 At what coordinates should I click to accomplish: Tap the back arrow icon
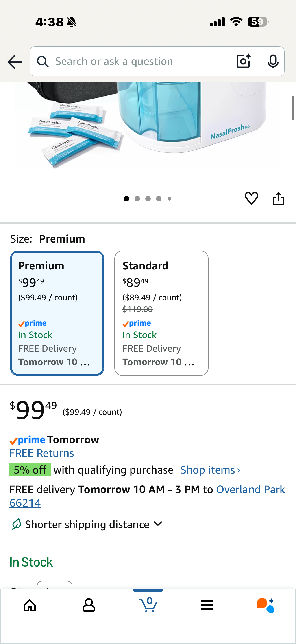coord(15,62)
